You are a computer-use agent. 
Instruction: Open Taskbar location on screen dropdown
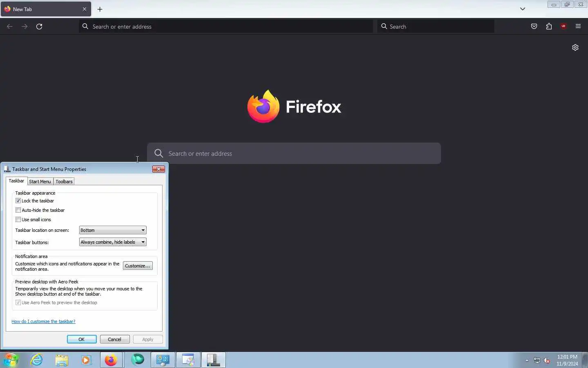coord(113,230)
